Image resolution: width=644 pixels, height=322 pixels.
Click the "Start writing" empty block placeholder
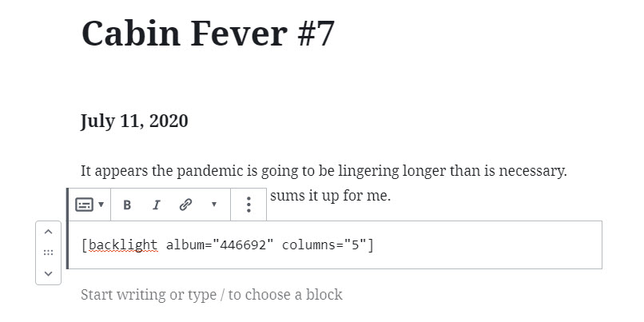[x=212, y=295]
